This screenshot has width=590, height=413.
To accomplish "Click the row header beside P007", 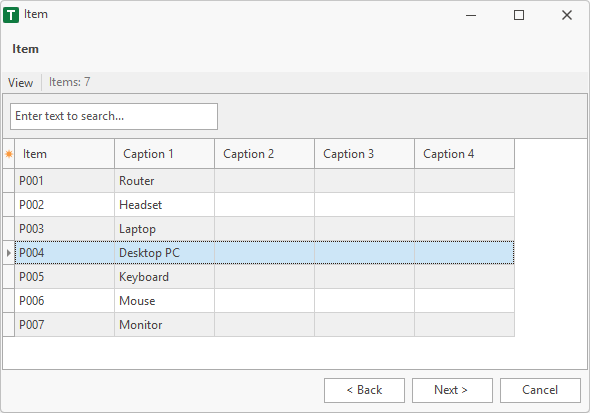I will click(x=9, y=325).
